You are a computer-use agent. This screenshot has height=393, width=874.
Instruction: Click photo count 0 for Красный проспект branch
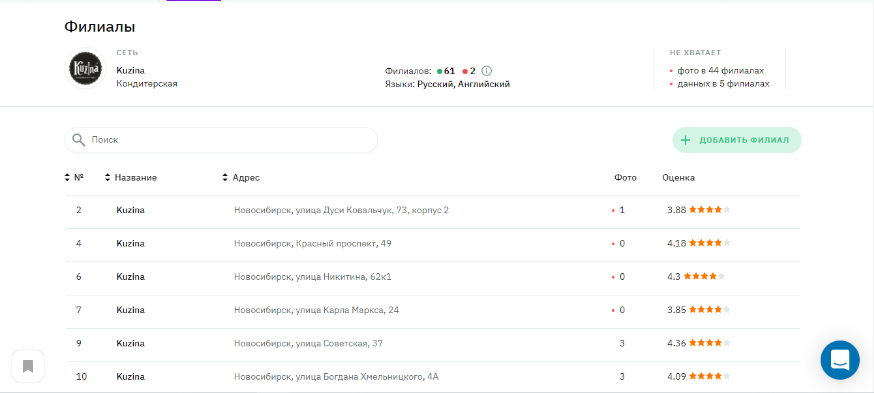click(x=622, y=244)
